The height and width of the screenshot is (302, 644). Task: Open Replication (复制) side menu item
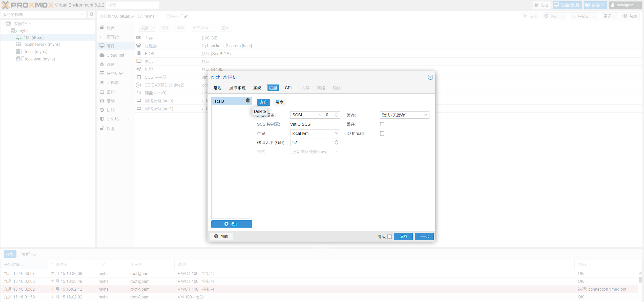point(115,101)
